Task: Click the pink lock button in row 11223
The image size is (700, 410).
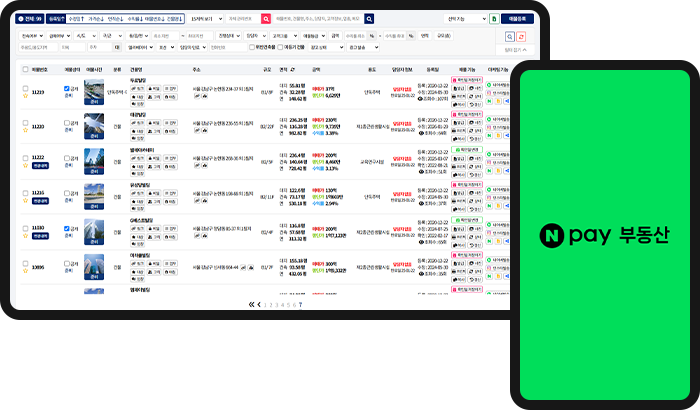Action: pos(467,80)
